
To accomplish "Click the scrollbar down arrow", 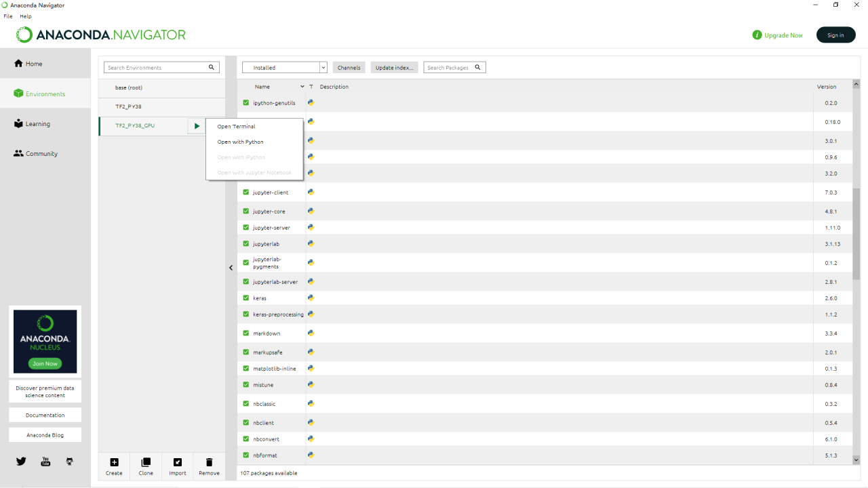I will (856, 460).
